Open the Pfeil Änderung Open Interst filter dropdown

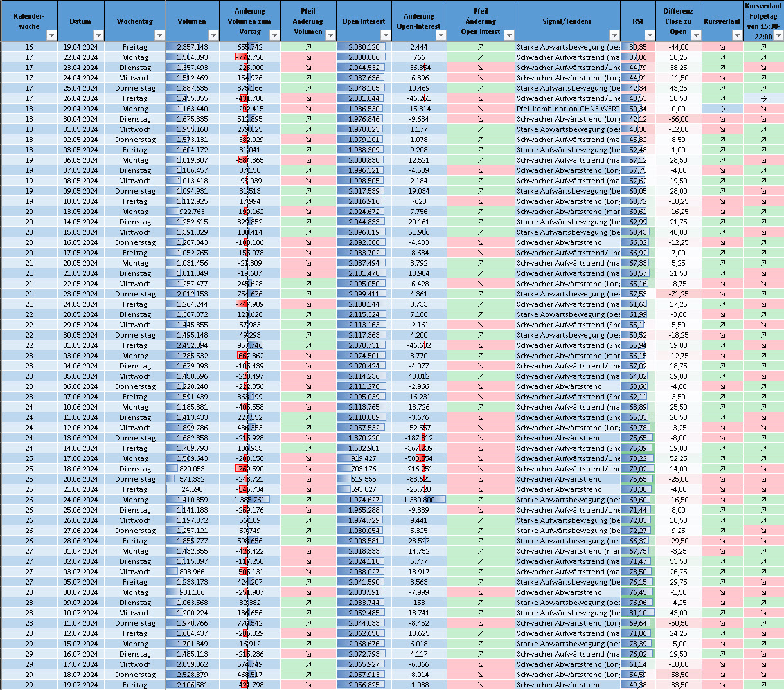pyautogui.click(x=509, y=35)
